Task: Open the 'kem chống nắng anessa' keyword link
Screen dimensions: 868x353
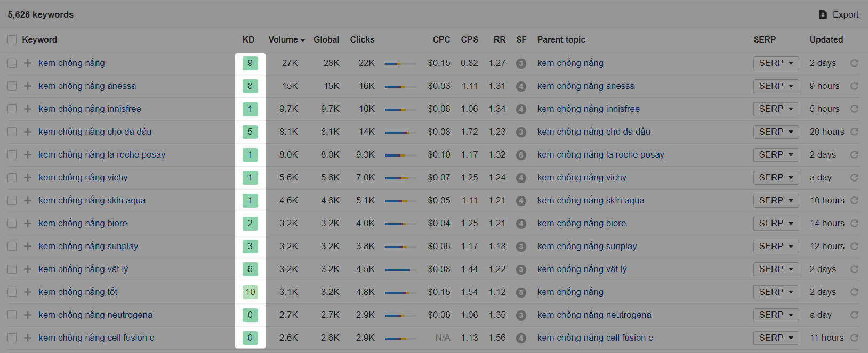Action: [87, 86]
